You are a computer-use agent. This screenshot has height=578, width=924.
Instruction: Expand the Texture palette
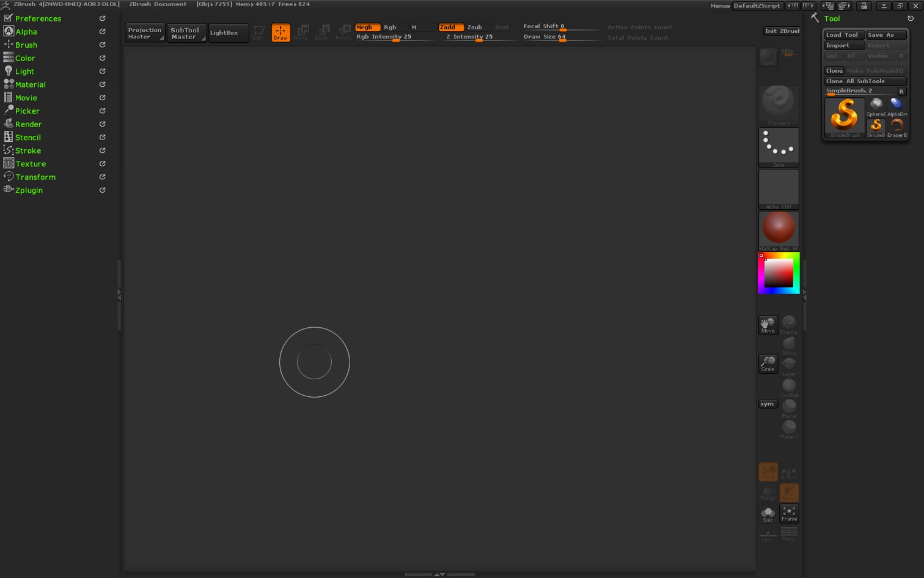point(31,164)
